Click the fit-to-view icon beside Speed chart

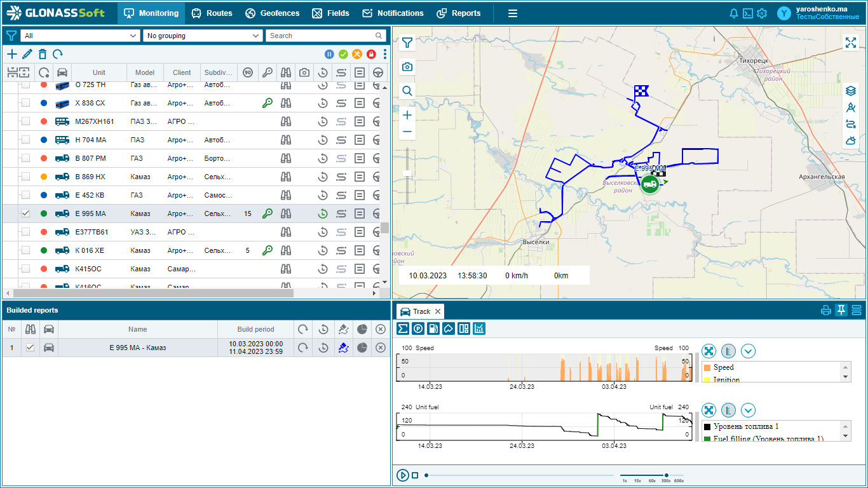(709, 351)
